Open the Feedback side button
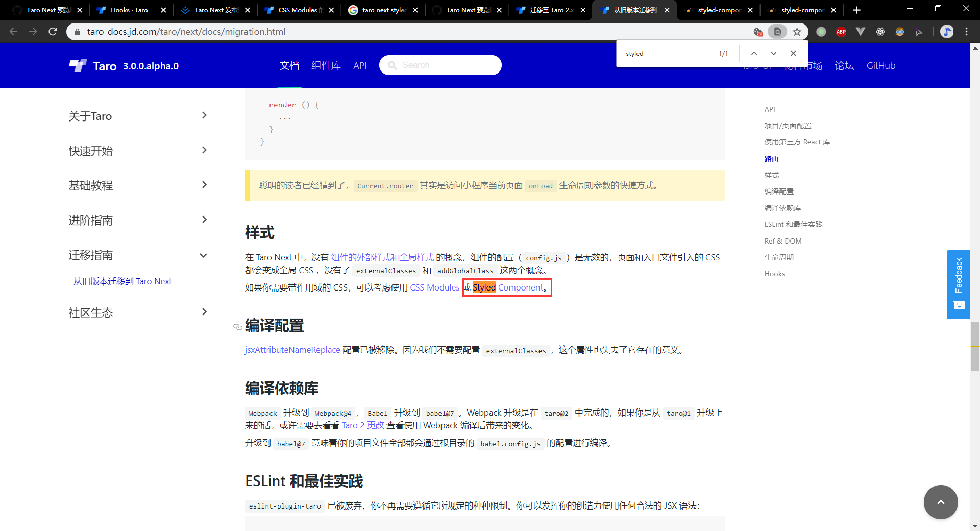The width and height of the screenshot is (980, 531). [x=959, y=284]
